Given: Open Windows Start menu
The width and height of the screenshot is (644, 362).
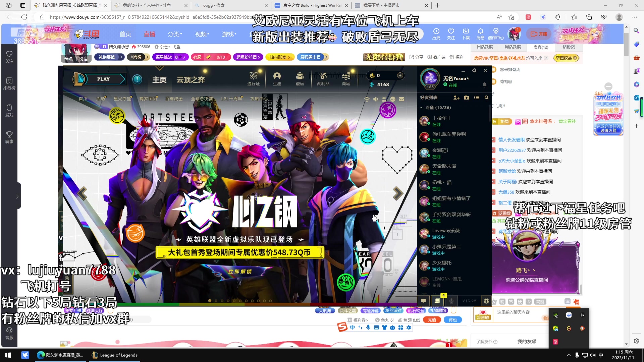Looking at the screenshot, I should tap(8, 355).
